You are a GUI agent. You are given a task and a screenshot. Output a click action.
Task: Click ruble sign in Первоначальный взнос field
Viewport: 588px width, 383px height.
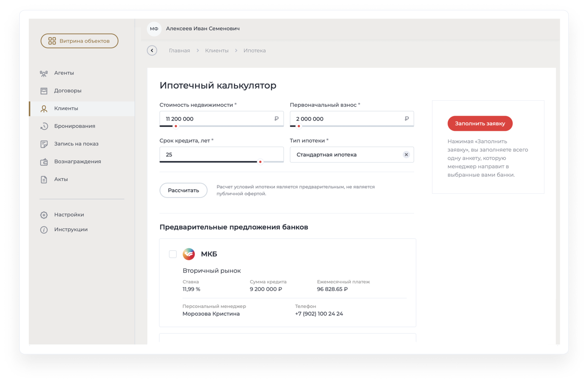pos(407,119)
